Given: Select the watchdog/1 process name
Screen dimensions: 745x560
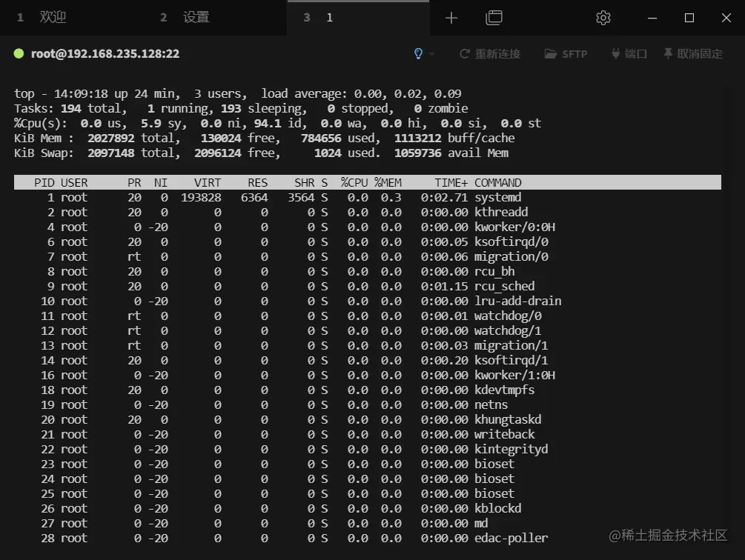Looking at the screenshot, I should (508, 331).
